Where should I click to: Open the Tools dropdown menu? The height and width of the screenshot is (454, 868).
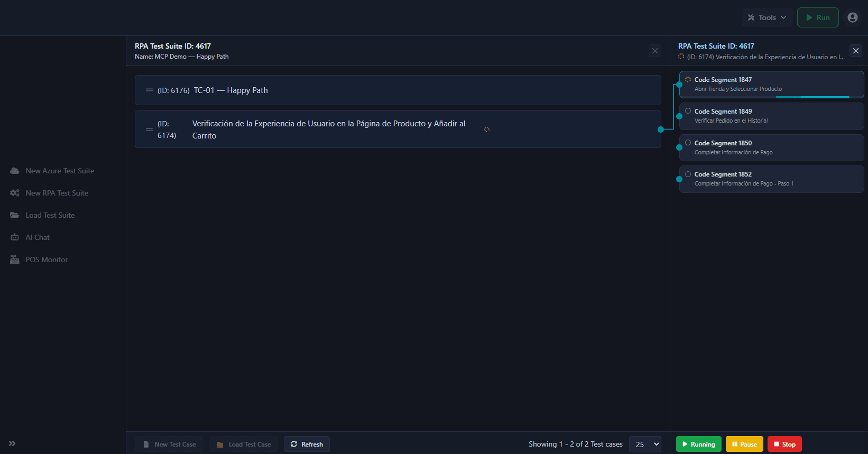pyautogui.click(x=767, y=17)
